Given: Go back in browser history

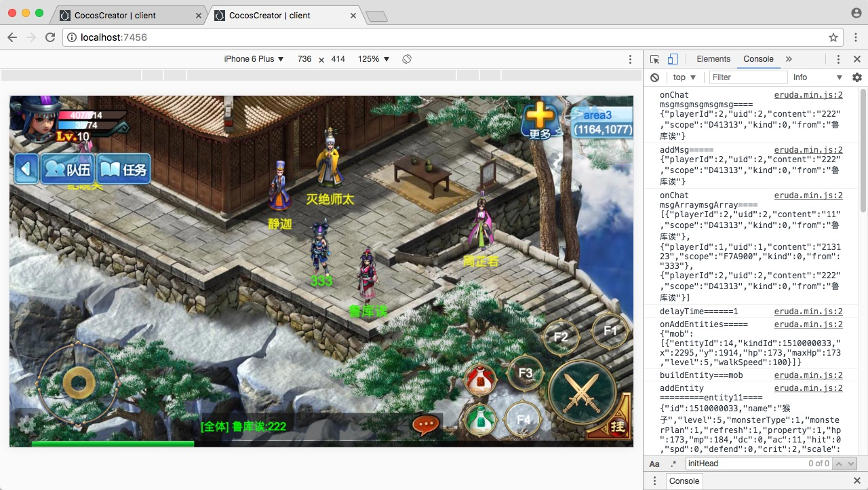Looking at the screenshot, I should tap(13, 37).
